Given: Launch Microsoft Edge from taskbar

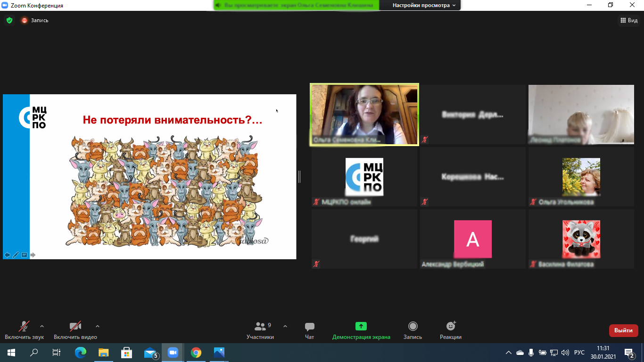Looking at the screenshot, I should click(x=81, y=352).
